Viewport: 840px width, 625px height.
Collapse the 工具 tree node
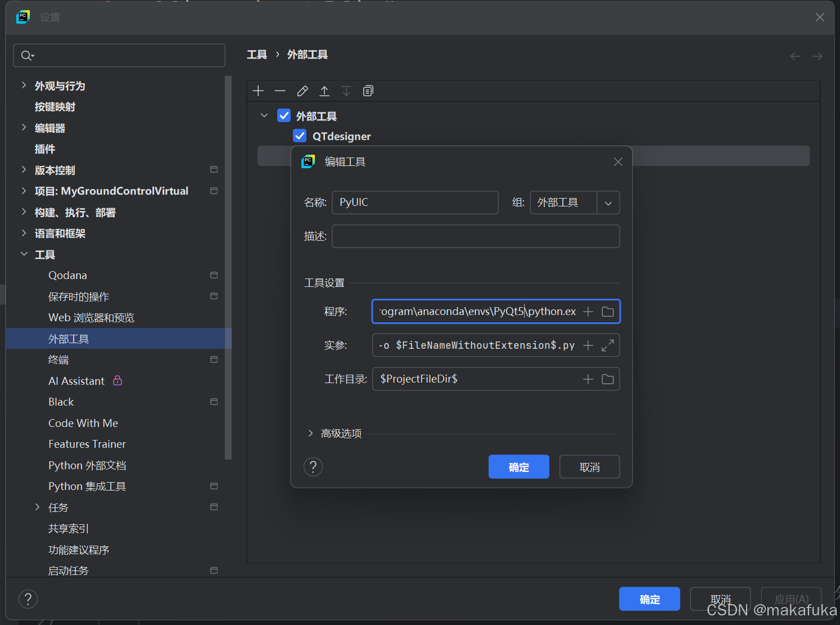pyautogui.click(x=24, y=254)
